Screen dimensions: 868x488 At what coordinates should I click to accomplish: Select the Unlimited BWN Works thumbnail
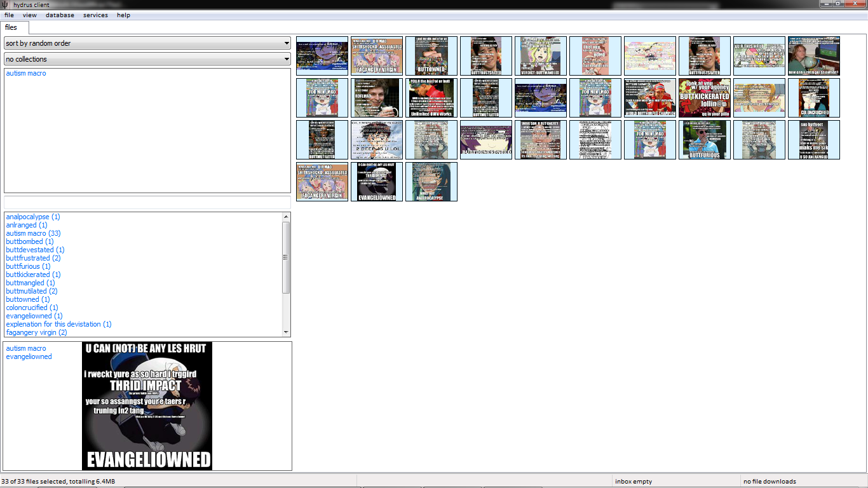coord(431,98)
